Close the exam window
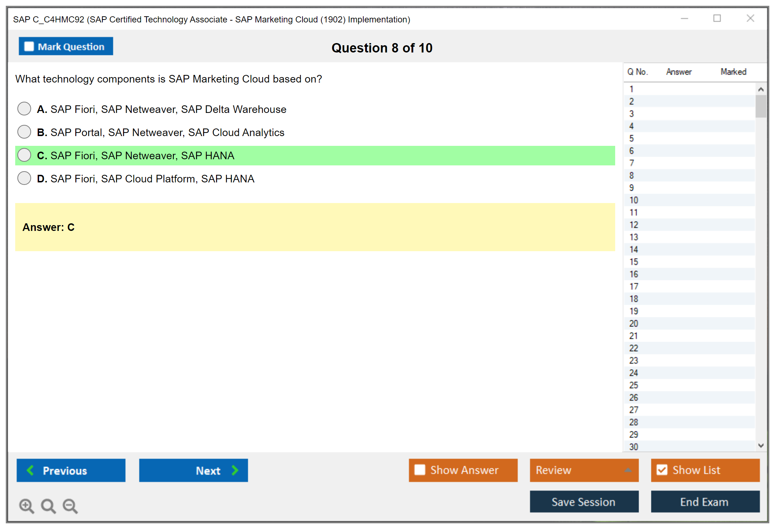This screenshot has width=778, height=532. [x=750, y=18]
